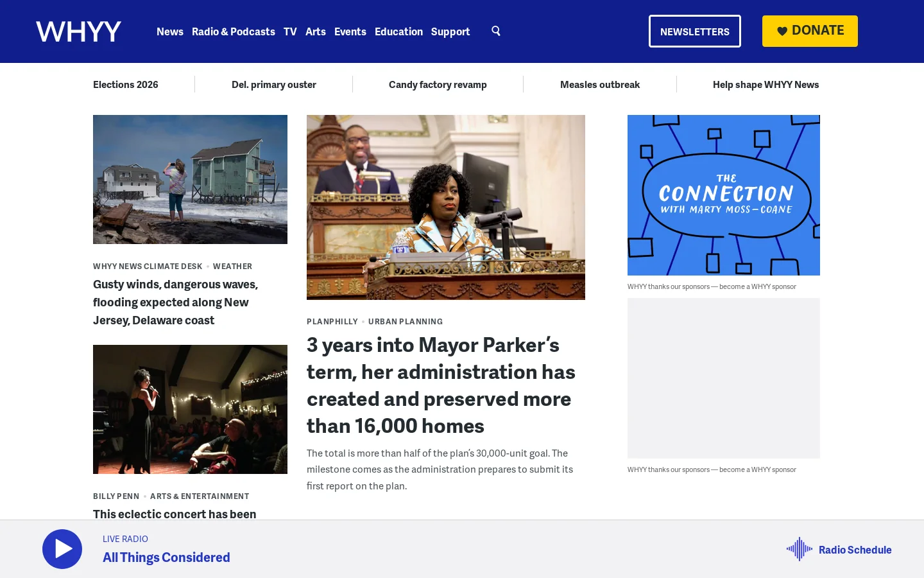Click the 30,000-unit goal summary text
Screen dimensions: 924x578
click(x=440, y=469)
